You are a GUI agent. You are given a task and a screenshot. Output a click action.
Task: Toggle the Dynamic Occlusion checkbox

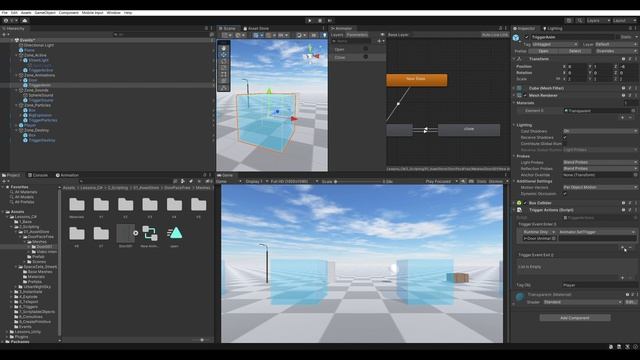(x=565, y=193)
